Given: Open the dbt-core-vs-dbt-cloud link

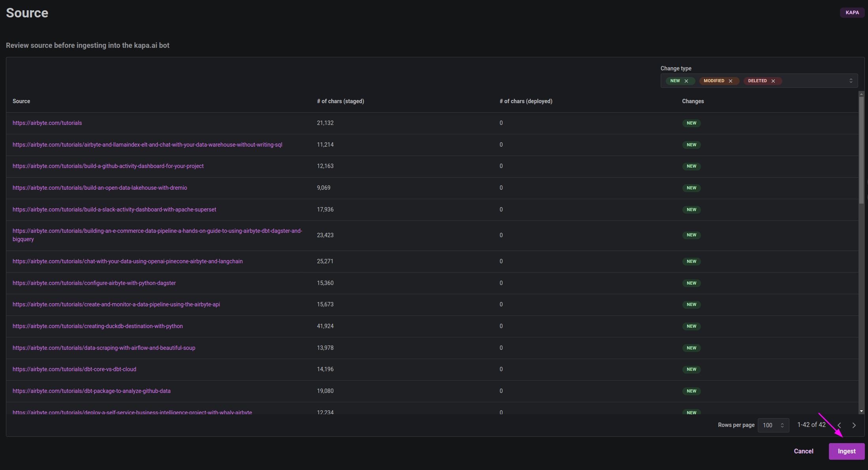Looking at the screenshot, I should [x=74, y=369].
